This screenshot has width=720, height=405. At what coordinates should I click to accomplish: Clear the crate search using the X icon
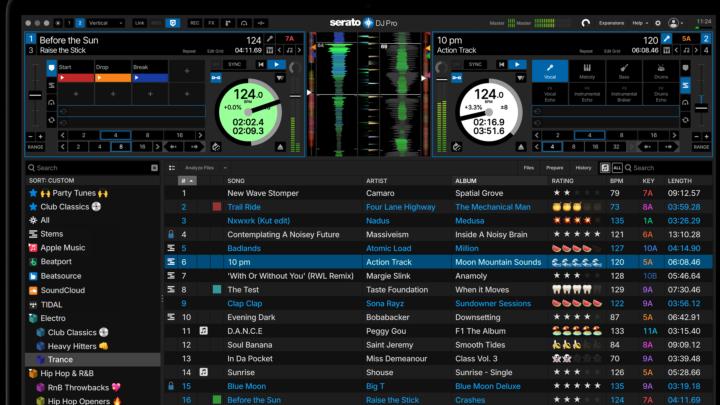[154, 168]
